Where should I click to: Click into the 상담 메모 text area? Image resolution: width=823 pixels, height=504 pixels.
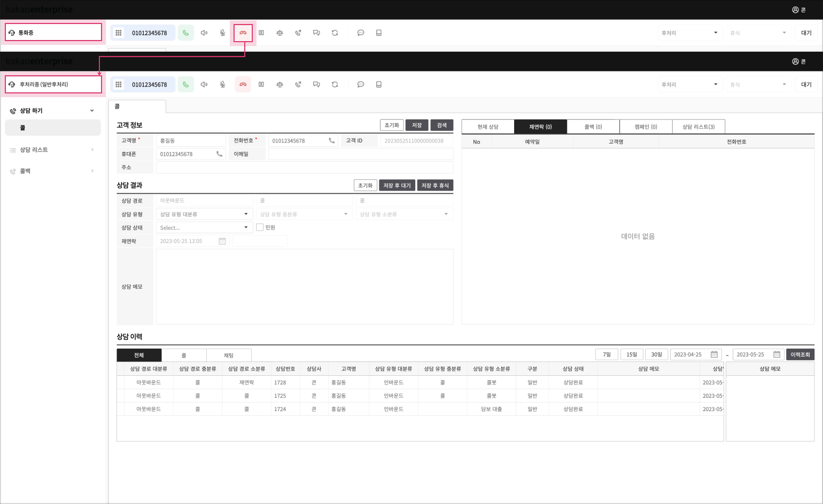pyautogui.click(x=305, y=287)
